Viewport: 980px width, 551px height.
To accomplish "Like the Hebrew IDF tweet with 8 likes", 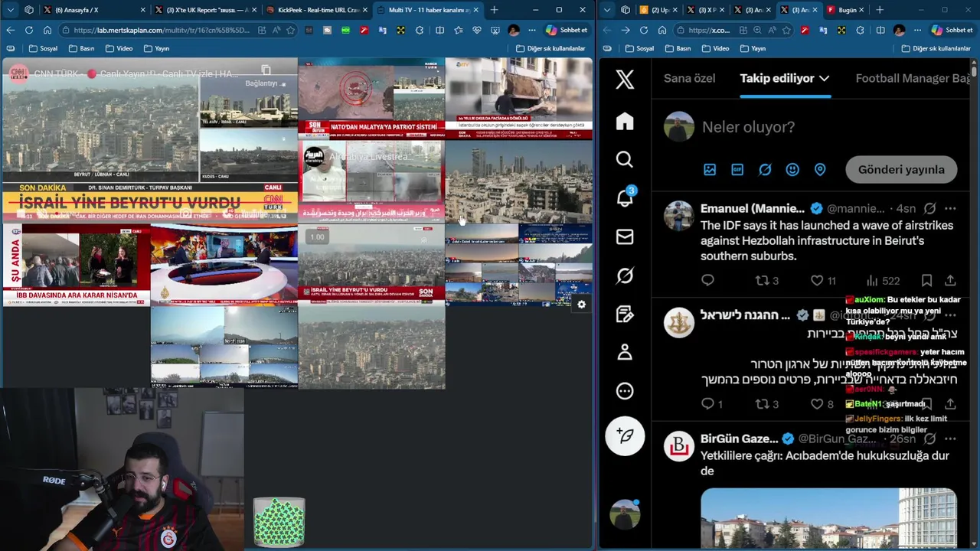I will coord(822,403).
